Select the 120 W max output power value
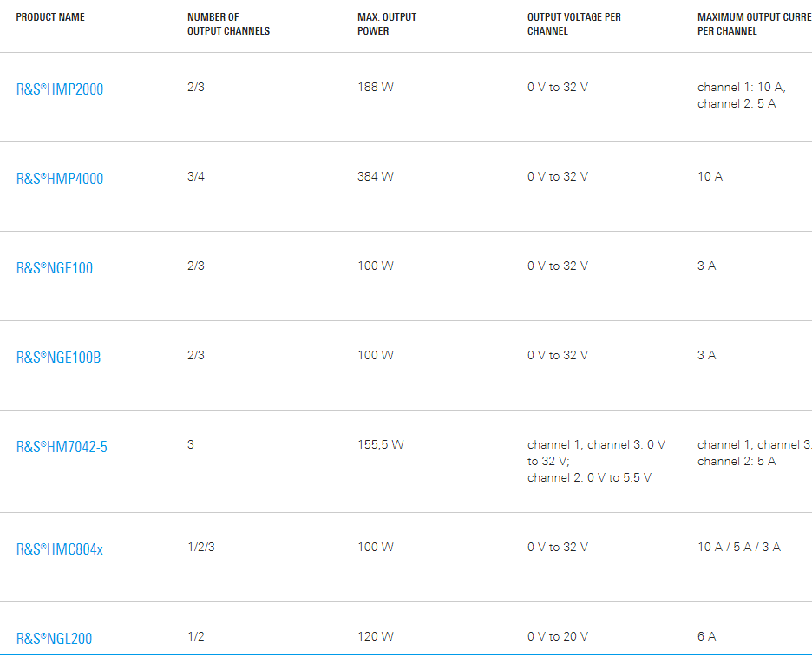The width and height of the screenshot is (812, 657). [376, 636]
